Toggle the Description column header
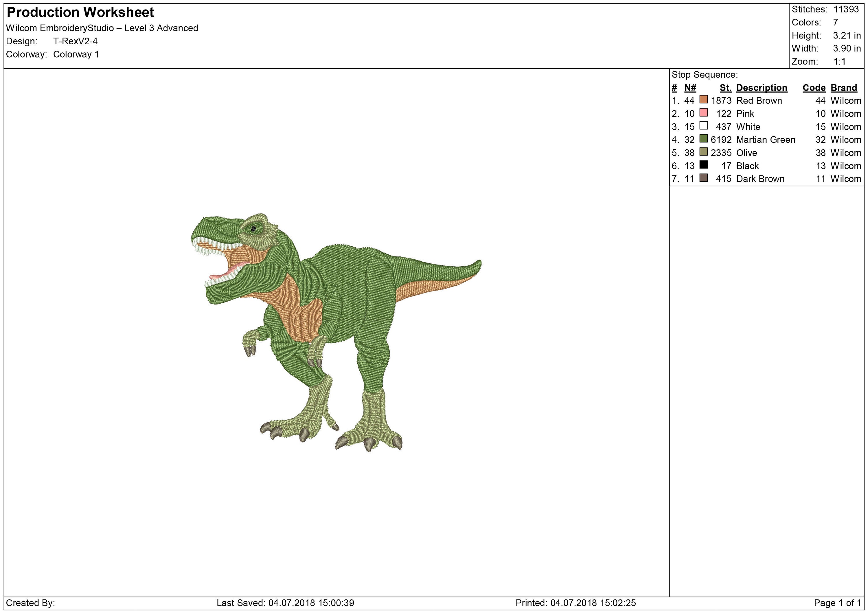This screenshot has height=611, width=868. 762,87
